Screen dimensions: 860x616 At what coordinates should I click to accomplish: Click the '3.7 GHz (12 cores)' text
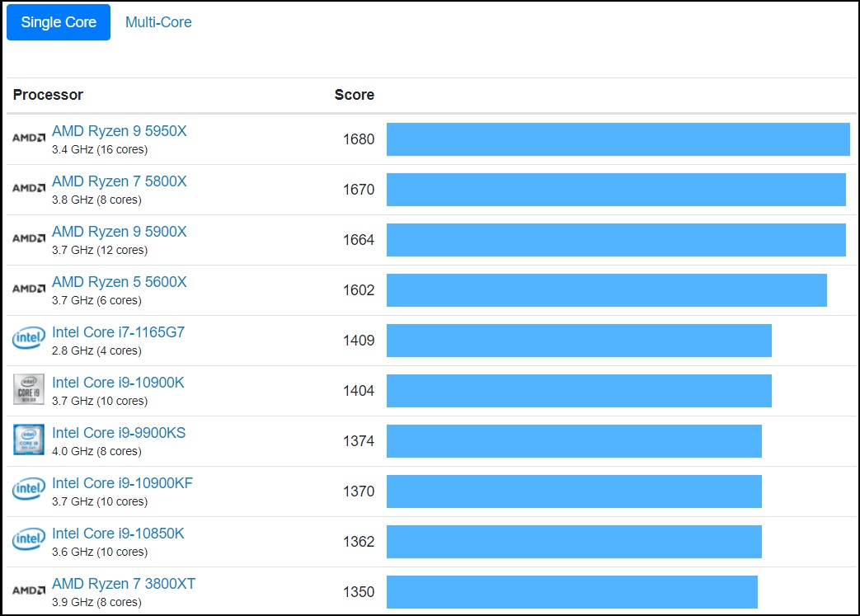pyautogui.click(x=100, y=250)
